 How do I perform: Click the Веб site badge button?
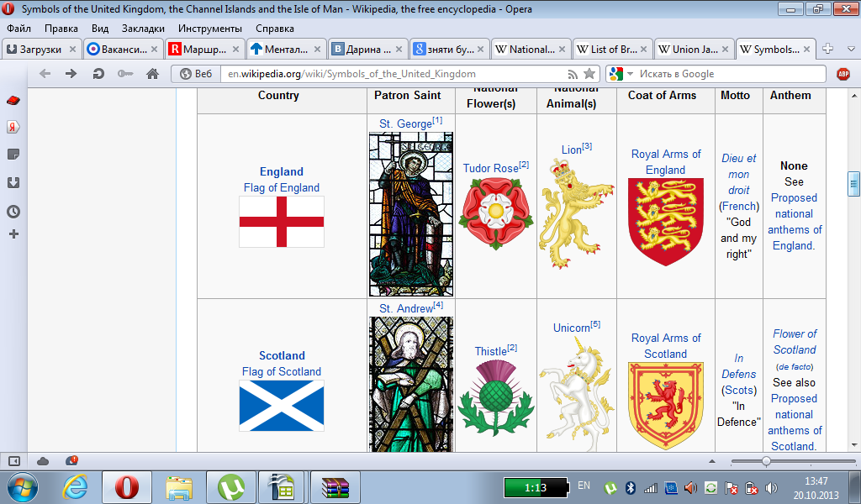(196, 73)
